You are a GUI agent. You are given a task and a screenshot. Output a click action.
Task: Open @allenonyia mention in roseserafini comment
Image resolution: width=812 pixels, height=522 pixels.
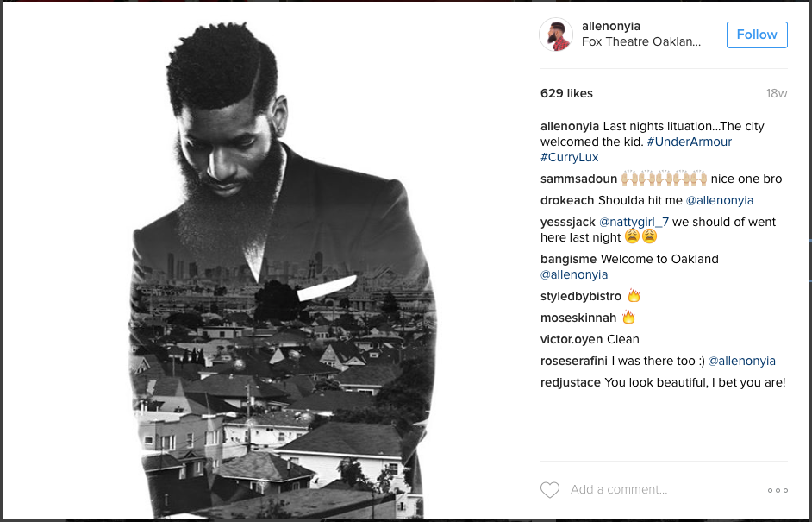741,361
